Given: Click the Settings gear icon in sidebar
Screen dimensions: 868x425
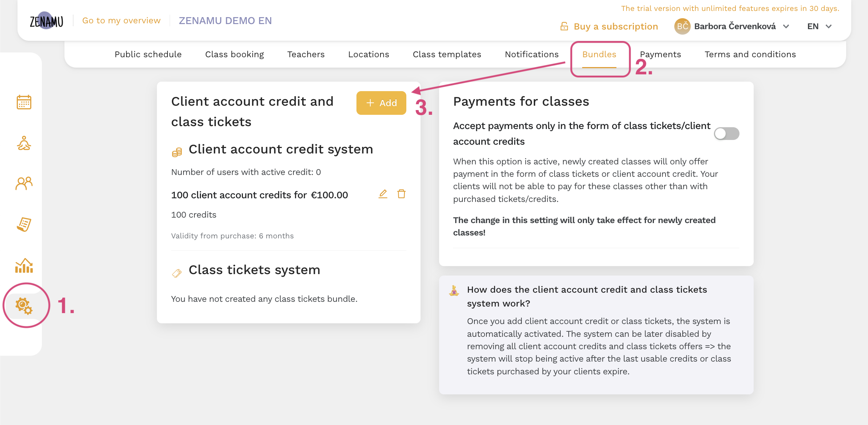Looking at the screenshot, I should (24, 307).
